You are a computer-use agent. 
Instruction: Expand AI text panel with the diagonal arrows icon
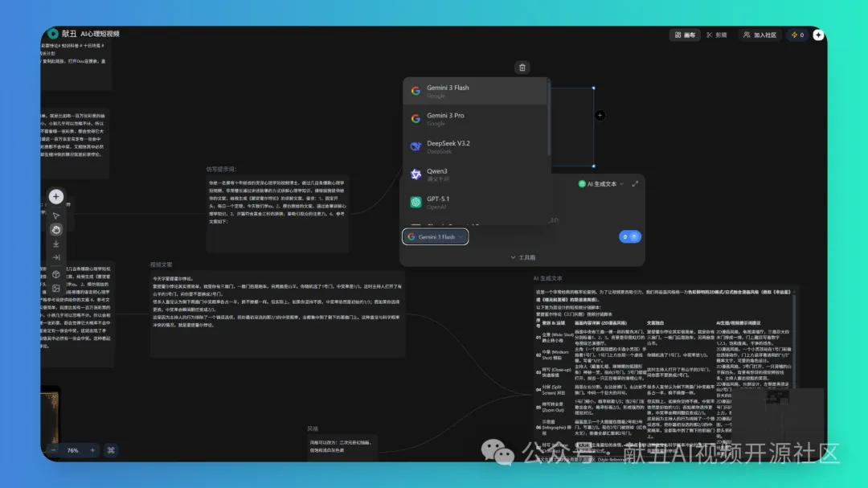[x=635, y=184]
